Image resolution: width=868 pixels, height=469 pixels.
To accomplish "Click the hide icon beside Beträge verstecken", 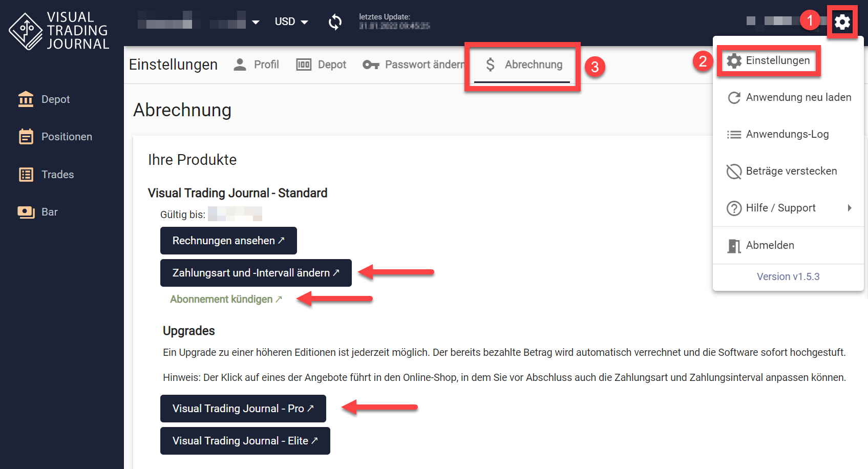I will click(734, 172).
